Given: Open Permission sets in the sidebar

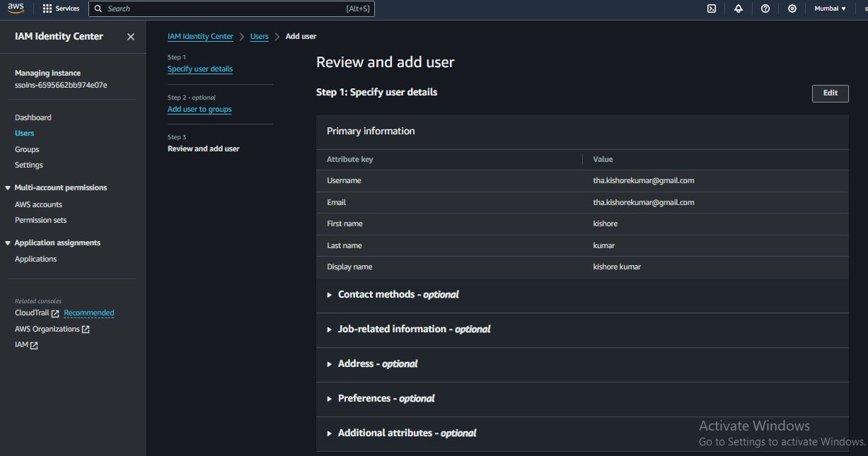Looking at the screenshot, I should (40, 220).
